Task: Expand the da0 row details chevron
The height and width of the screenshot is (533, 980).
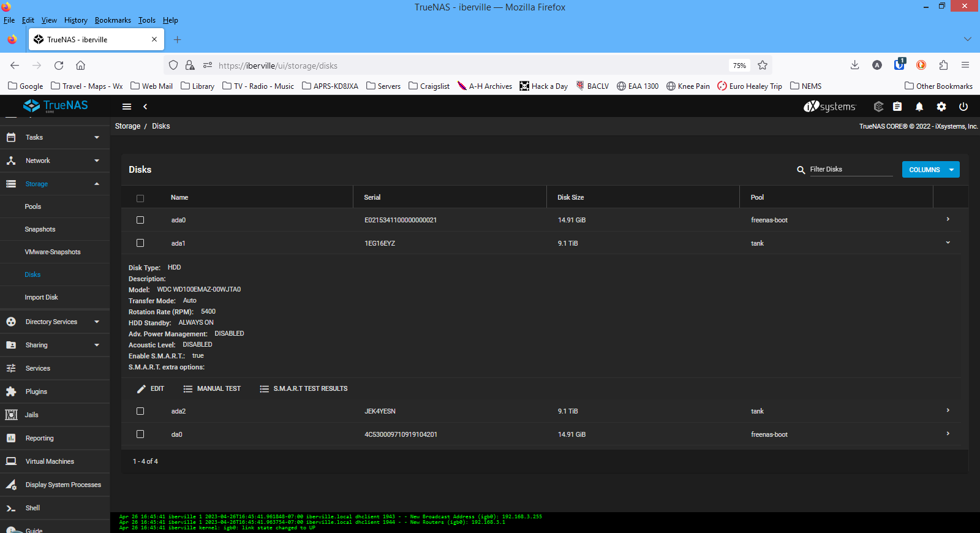Action: point(948,434)
